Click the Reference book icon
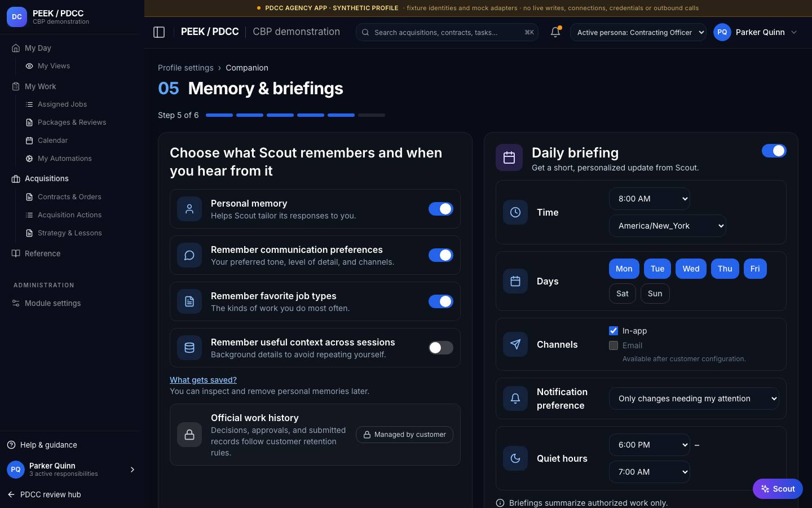Screen dimensions: 812x508 coord(16,253)
